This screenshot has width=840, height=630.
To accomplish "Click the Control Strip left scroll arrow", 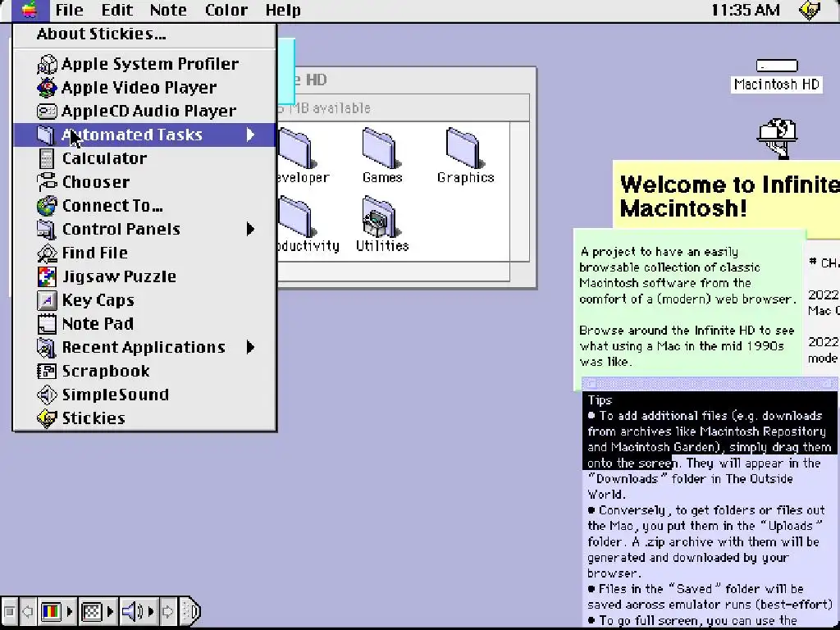I will (27, 611).
